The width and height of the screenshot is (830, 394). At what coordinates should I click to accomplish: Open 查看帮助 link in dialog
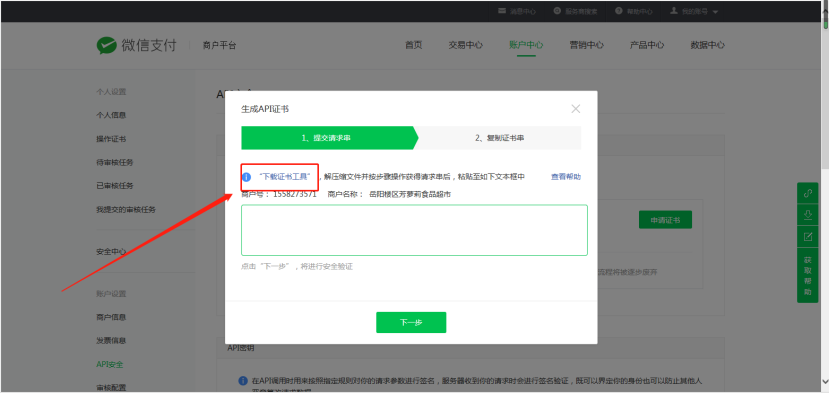pos(566,177)
